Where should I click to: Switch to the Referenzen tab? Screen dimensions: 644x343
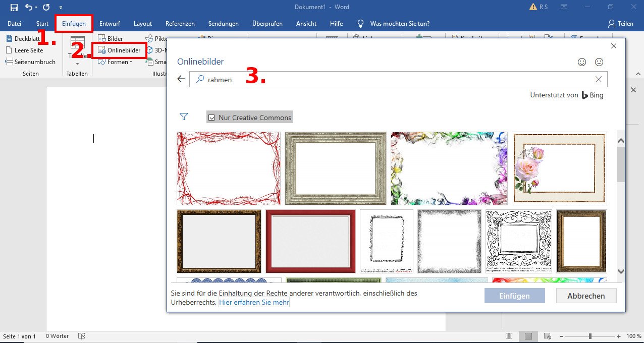[x=180, y=24]
